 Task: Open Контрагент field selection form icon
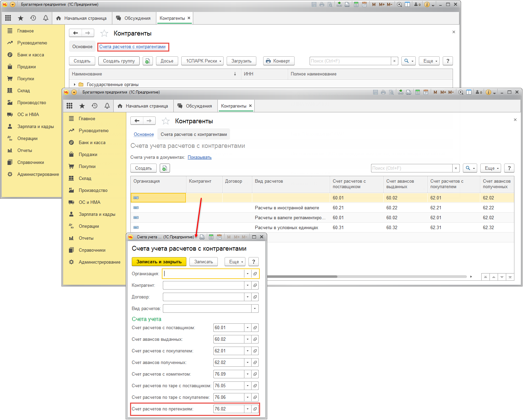[255, 285]
